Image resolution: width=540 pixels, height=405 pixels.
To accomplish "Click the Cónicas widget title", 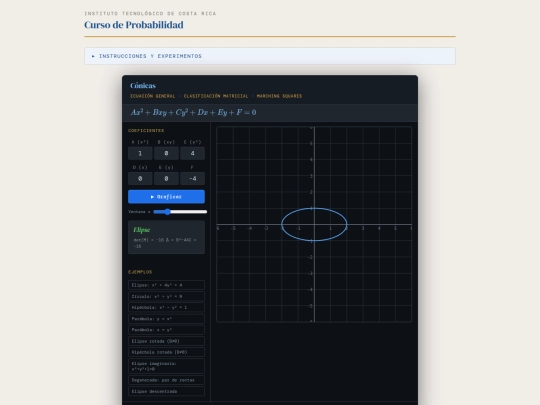I will 143,85.
